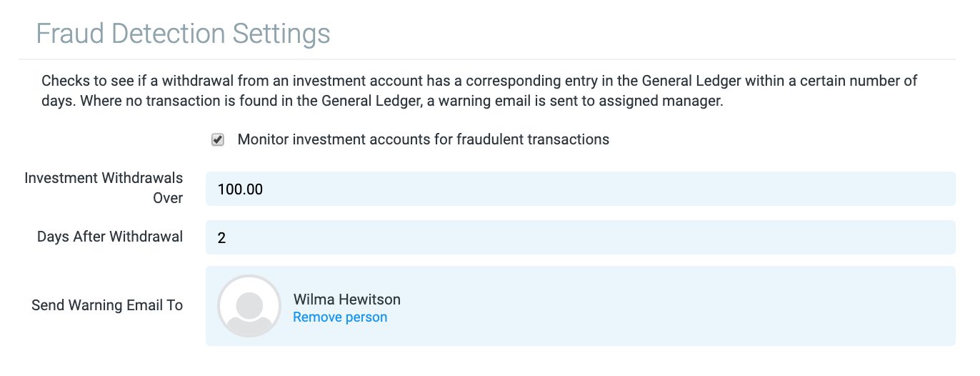Click the "Investment Withdrawals Over" label
The image size is (980, 376).
(104, 188)
